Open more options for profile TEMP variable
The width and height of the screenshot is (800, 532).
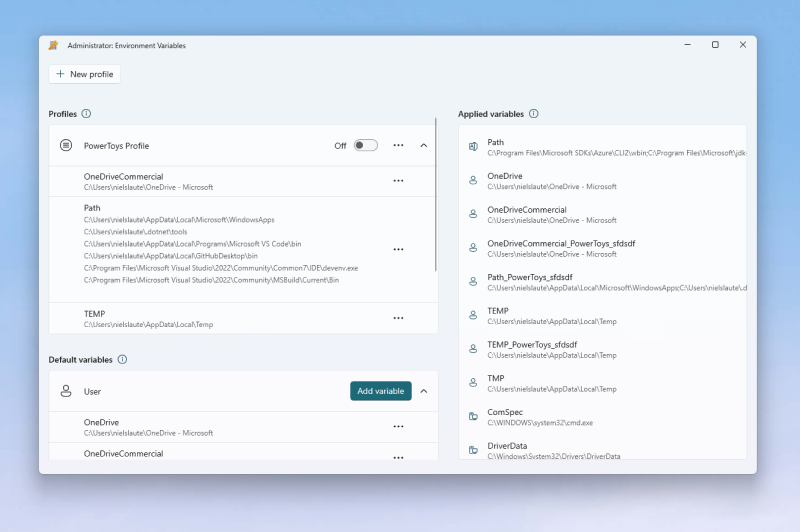(398, 318)
